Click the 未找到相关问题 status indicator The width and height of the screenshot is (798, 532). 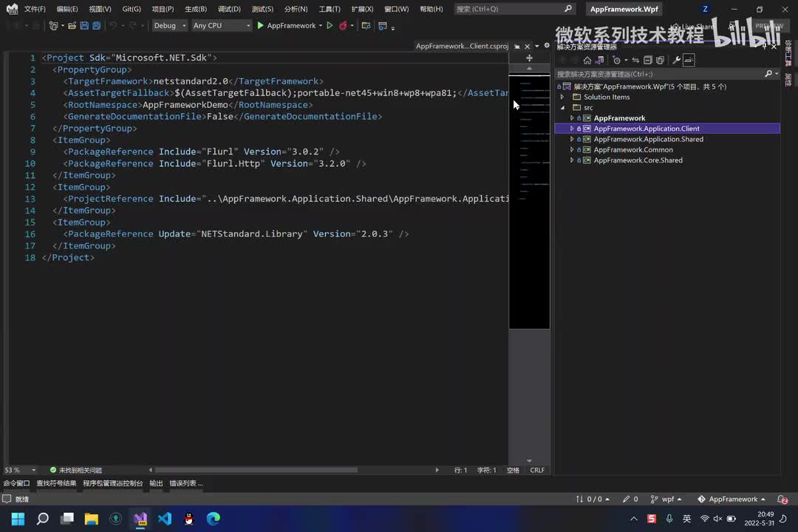pos(76,470)
